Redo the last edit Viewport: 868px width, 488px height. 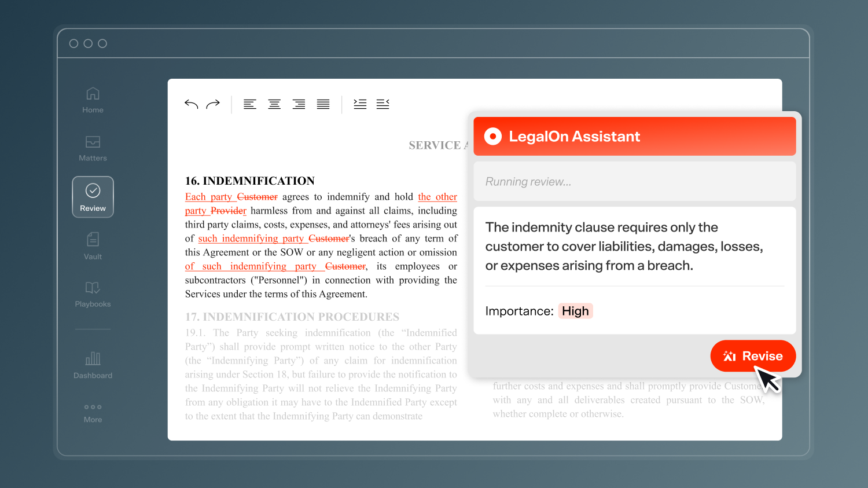213,104
